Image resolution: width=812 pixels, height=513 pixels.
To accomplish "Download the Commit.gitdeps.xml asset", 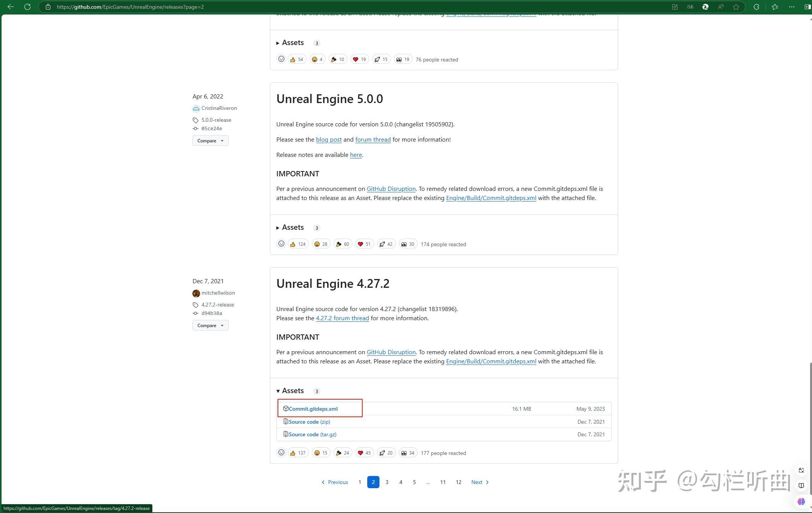I will [x=313, y=408].
